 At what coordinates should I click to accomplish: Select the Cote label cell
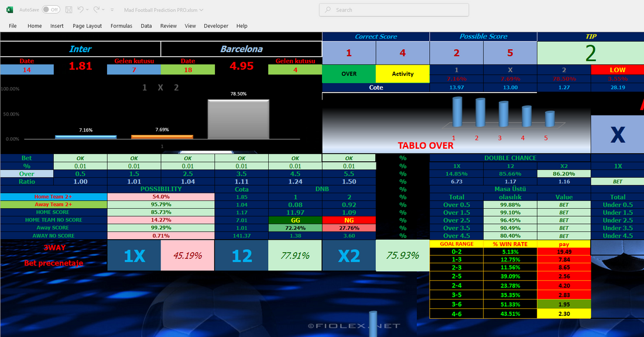[376, 87]
